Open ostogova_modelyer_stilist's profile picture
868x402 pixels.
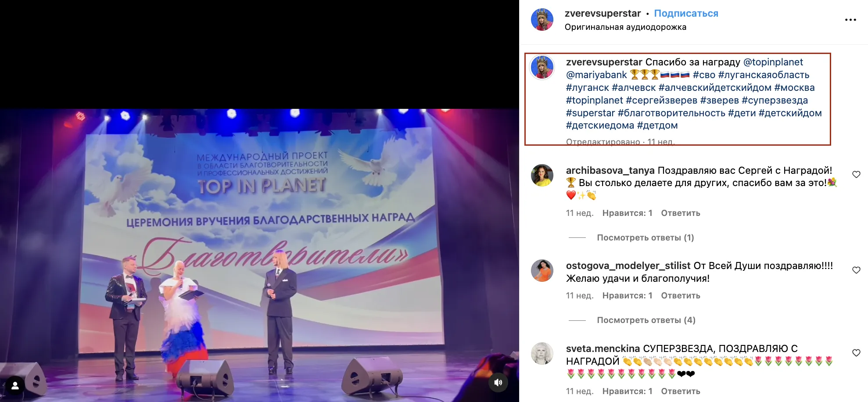point(542,270)
